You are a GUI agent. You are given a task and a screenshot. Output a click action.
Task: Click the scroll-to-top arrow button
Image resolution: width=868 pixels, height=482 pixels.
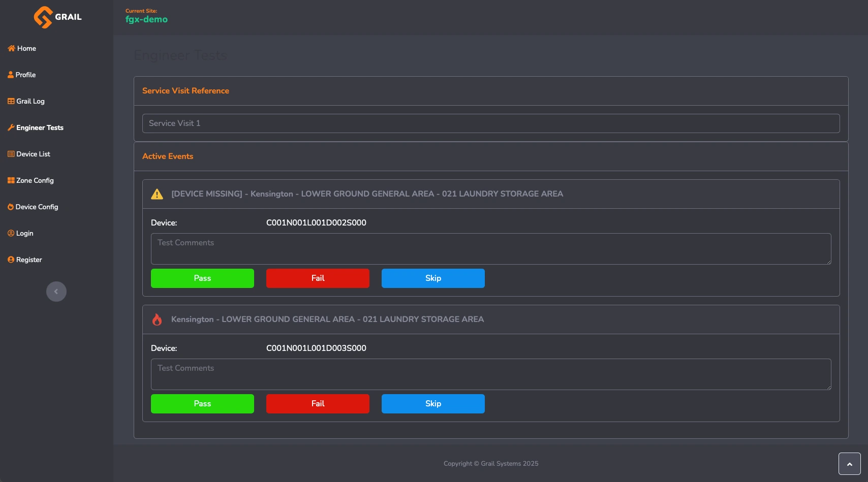click(x=850, y=464)
